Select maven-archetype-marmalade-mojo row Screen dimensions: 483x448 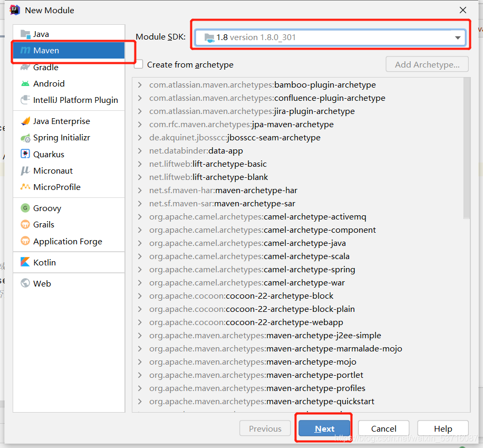[297, 349]
